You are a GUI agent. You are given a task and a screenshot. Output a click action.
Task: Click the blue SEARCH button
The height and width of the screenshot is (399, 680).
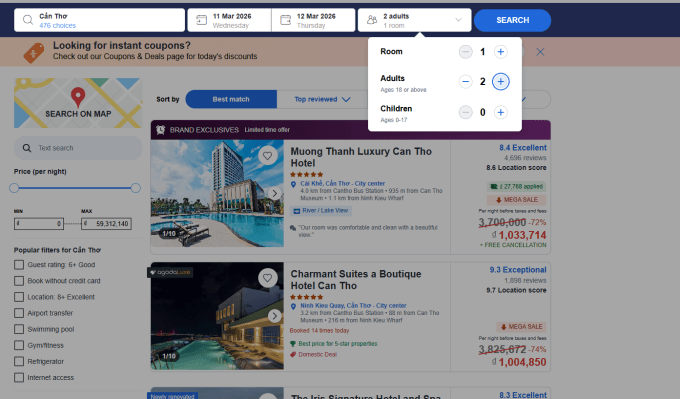tap(513, 20)
